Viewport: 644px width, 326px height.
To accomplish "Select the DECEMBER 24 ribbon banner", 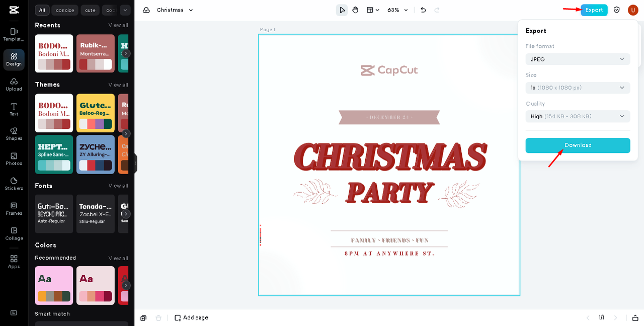I will tap(389, 117).
